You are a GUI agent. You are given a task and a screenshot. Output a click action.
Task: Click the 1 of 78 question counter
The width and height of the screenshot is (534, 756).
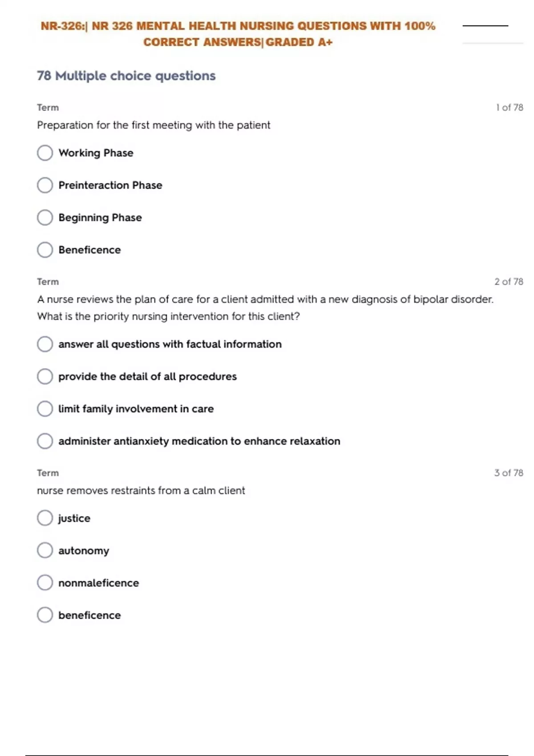point(510,108)
